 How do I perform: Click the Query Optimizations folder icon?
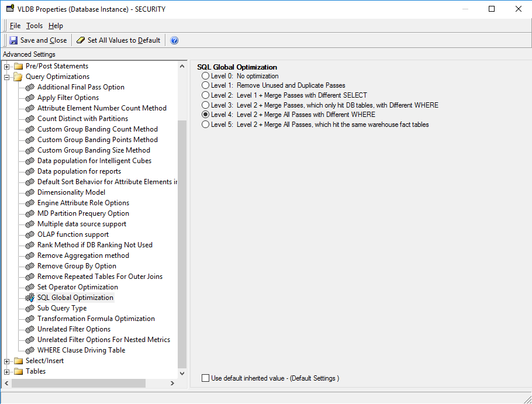click(x=18, y=77)
